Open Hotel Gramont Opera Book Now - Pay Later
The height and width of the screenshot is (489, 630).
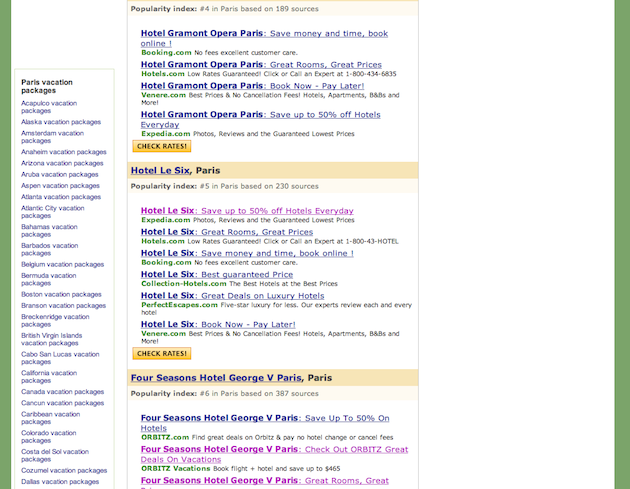point(252,86)
